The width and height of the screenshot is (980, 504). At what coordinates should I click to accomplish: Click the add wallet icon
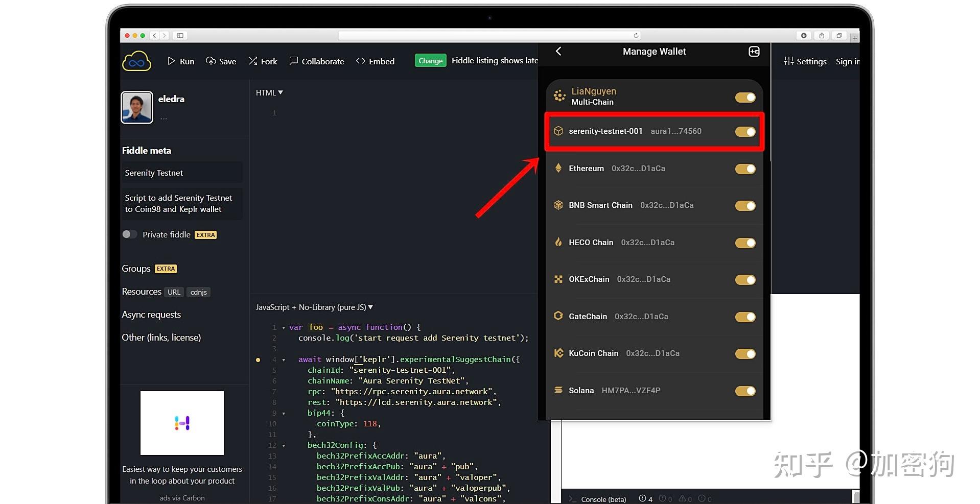(754, 51)
